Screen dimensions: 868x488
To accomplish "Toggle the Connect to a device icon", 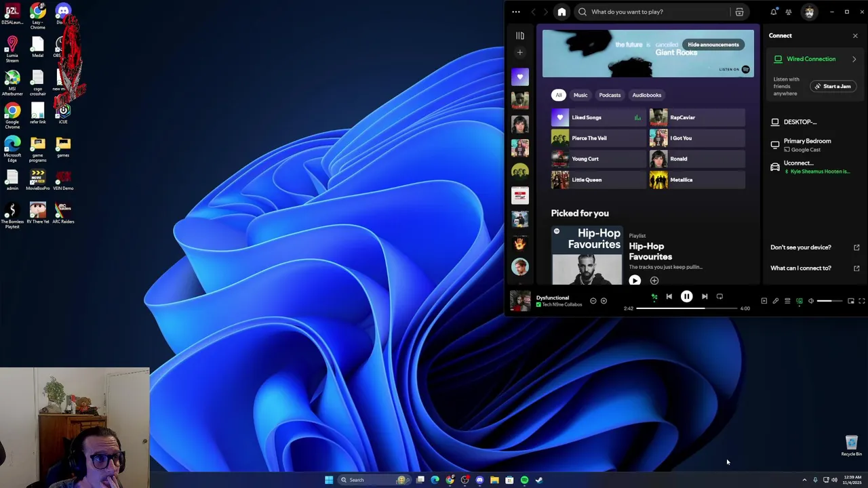I will (800, 301).
